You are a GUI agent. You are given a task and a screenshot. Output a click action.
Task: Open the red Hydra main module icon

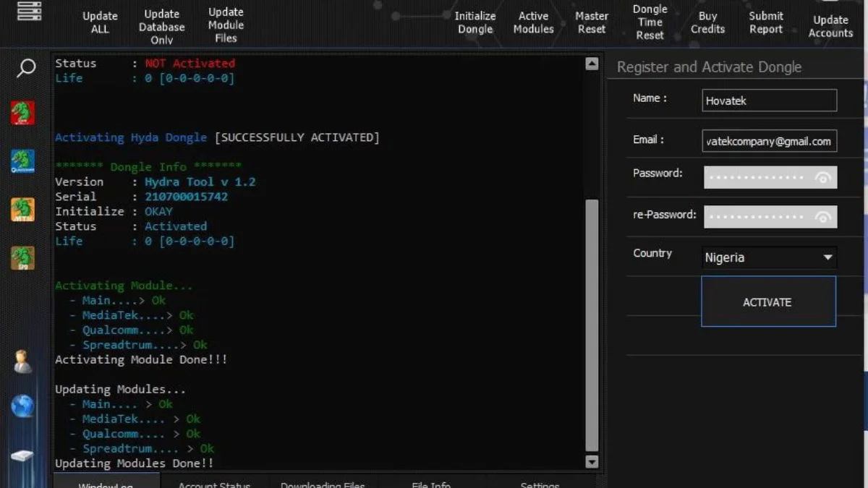tap(22, 114)
